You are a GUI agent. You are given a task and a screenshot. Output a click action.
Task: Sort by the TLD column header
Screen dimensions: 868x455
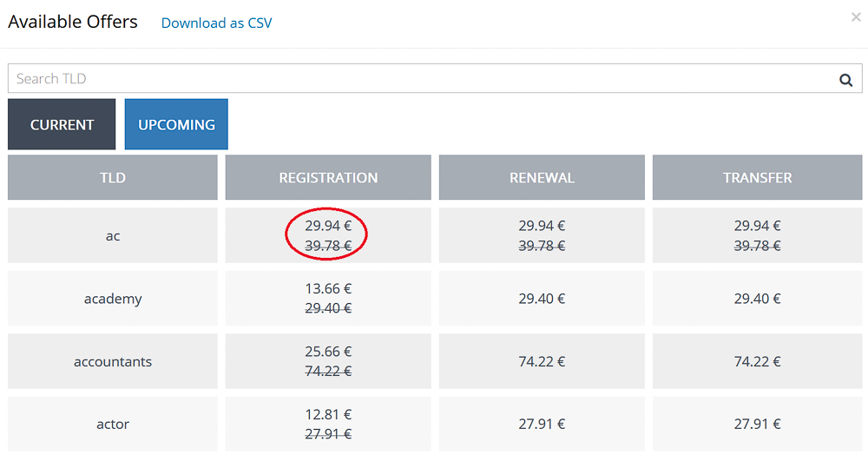tap(112, 178)
